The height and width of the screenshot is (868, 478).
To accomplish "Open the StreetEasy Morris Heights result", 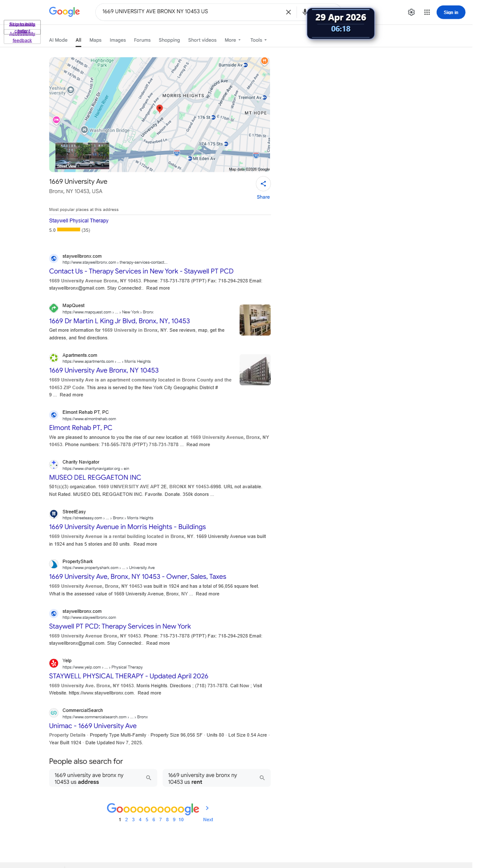I will (x=127, y=527).
